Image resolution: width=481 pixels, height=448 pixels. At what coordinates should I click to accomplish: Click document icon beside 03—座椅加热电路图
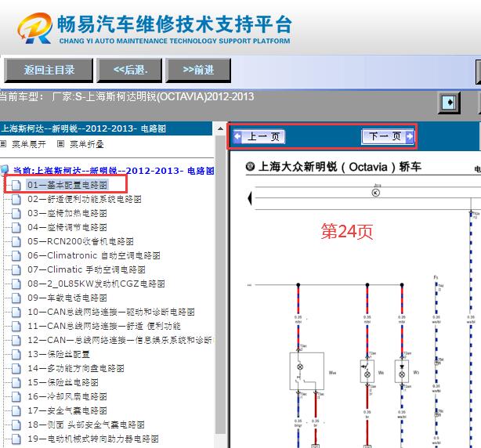16,213
